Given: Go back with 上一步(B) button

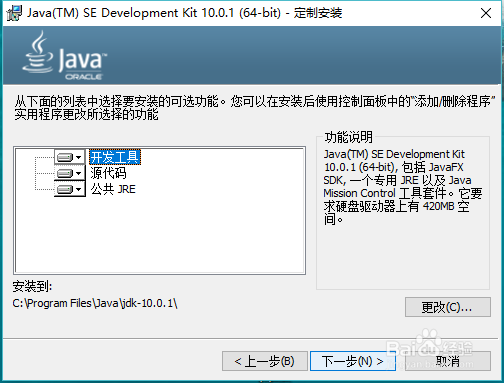Looking at the screenshot, I should (x=265, y=361).
